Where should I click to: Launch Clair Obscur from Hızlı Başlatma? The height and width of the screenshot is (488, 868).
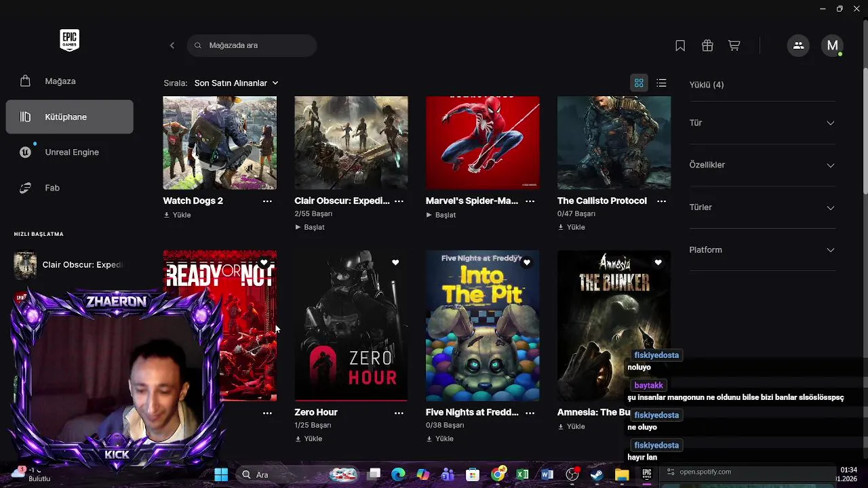point(69,265)
